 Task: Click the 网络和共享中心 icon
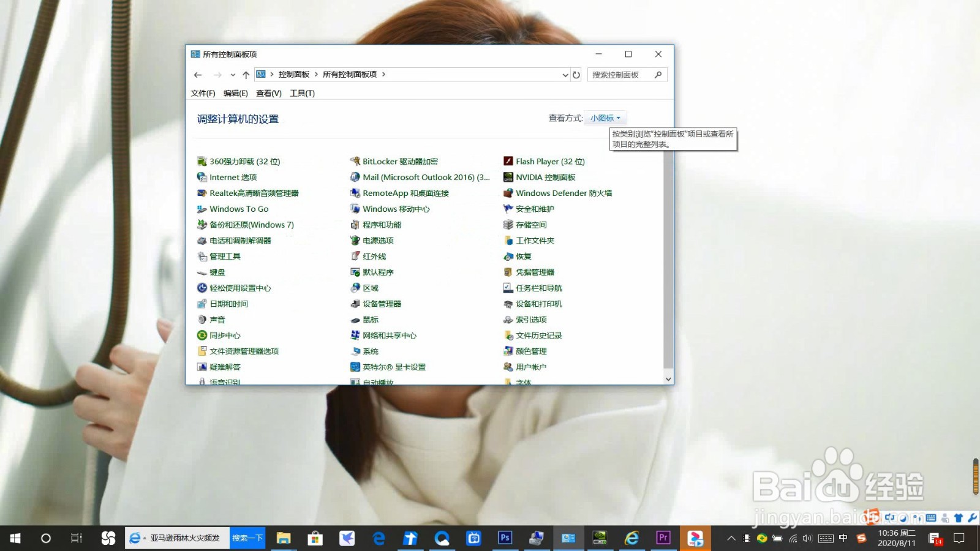355,335
